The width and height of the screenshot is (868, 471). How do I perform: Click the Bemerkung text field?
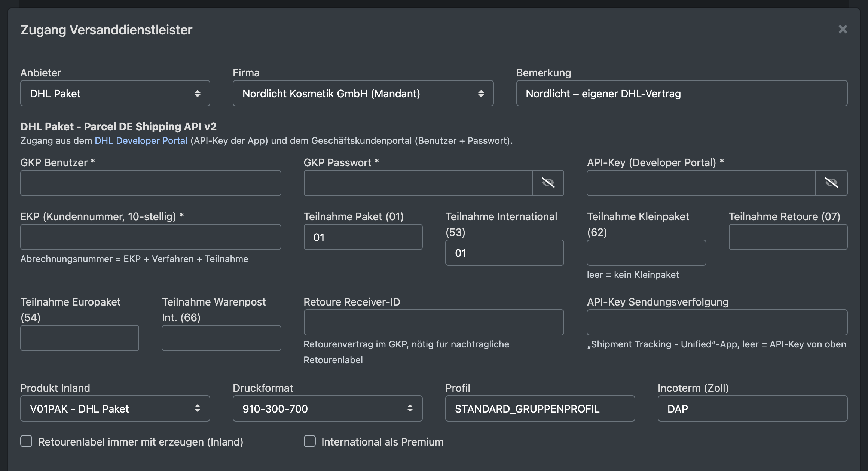click(x=682, y=93)
